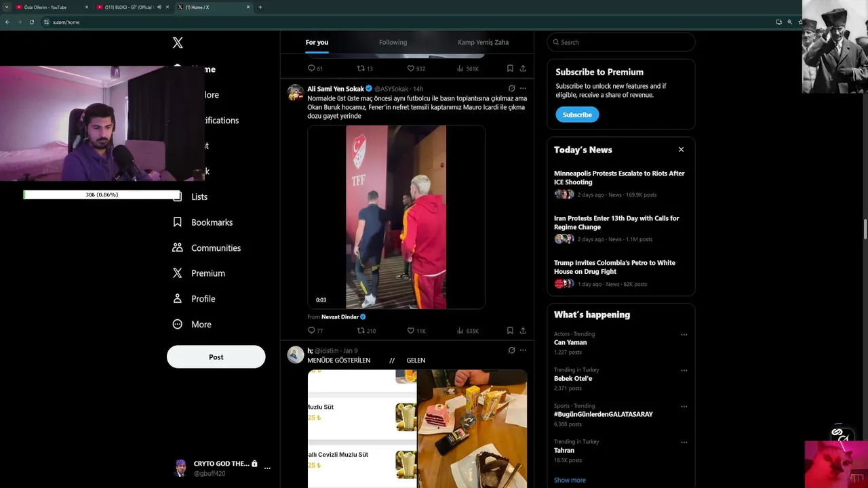Screen dimensions: 868x488
Task: Click the Communities people icon
Action: pos(178,248)
